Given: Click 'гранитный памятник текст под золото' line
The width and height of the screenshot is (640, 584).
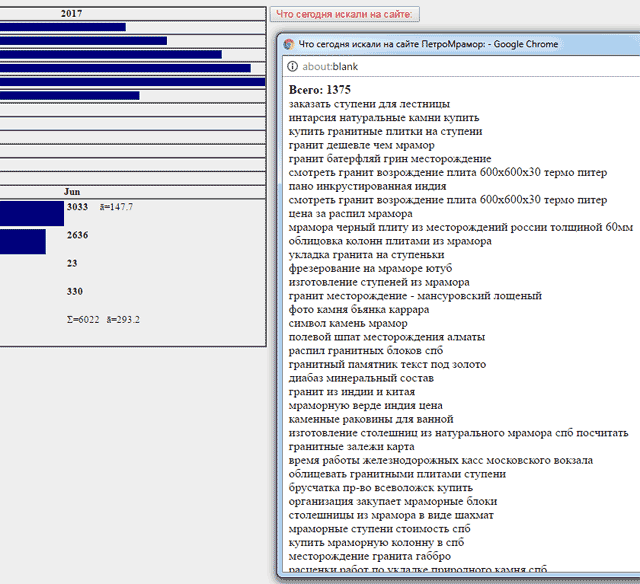Looking at the screenshot, I should coord(387,364).
